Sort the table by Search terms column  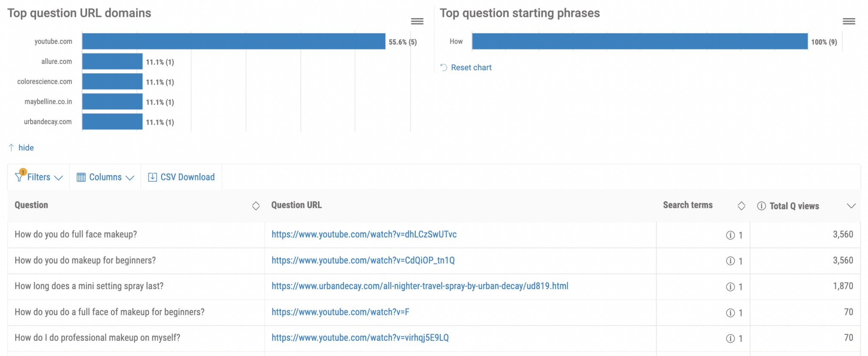742,205
